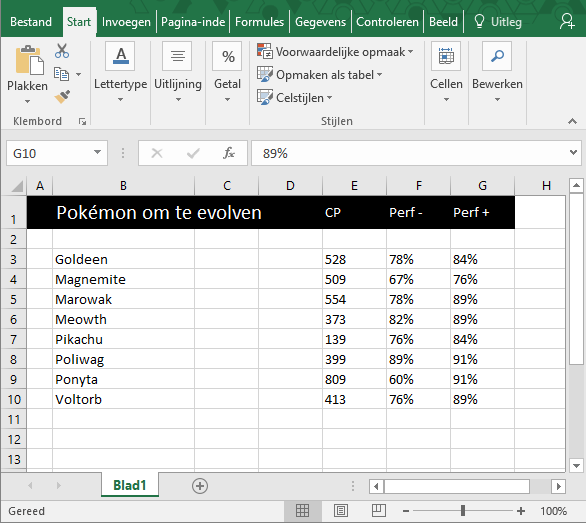Open the Uitlijning alignment group icon
The width and height of the screenshot is (586, 523).
[x=177, y=56]
